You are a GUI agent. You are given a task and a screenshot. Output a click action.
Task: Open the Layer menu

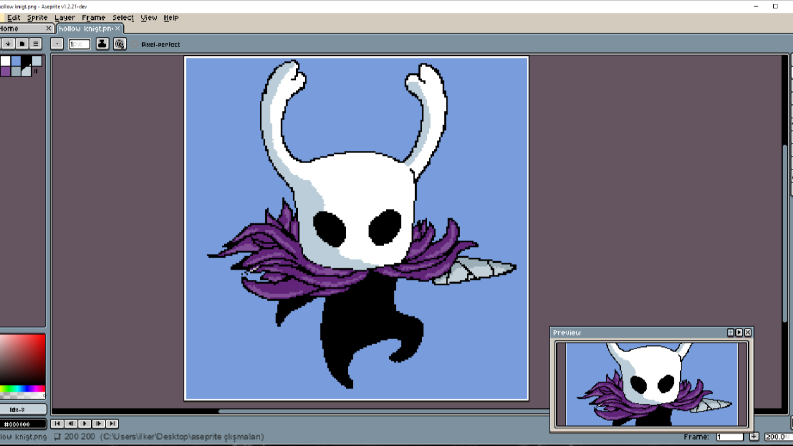[64, 18]
